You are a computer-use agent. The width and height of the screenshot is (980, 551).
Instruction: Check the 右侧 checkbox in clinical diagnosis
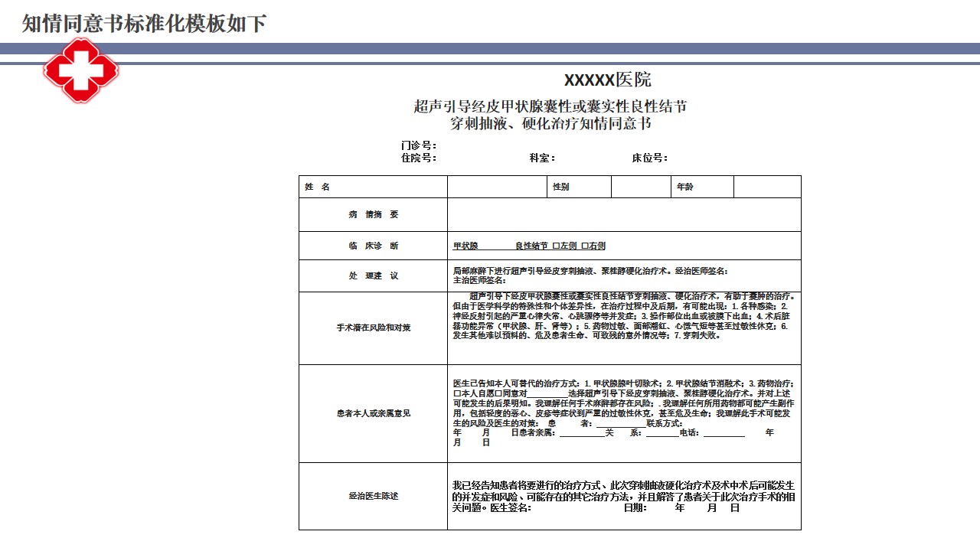point(585,246)
